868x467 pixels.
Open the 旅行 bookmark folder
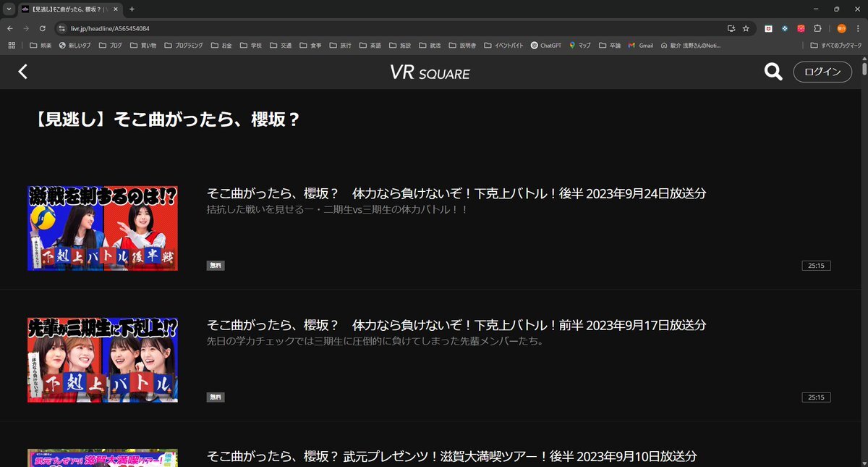pos(340,45)
